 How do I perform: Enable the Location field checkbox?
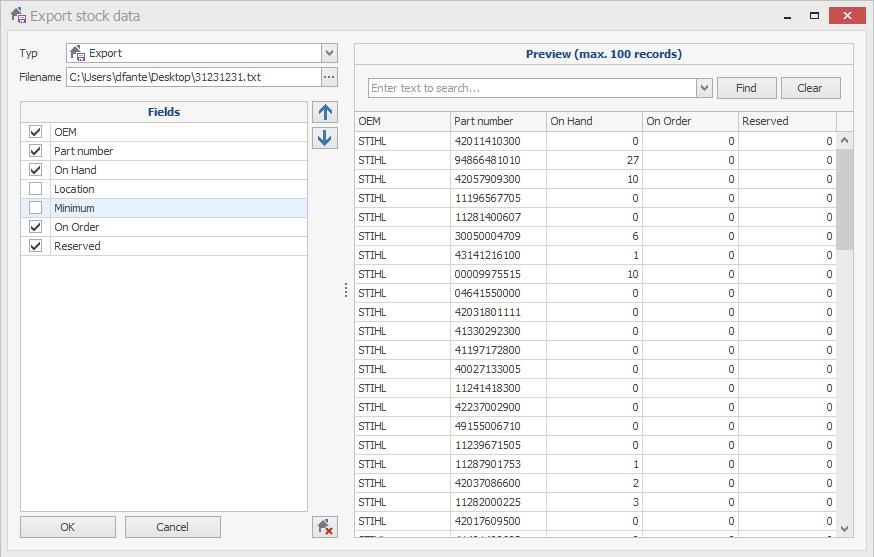36,189
